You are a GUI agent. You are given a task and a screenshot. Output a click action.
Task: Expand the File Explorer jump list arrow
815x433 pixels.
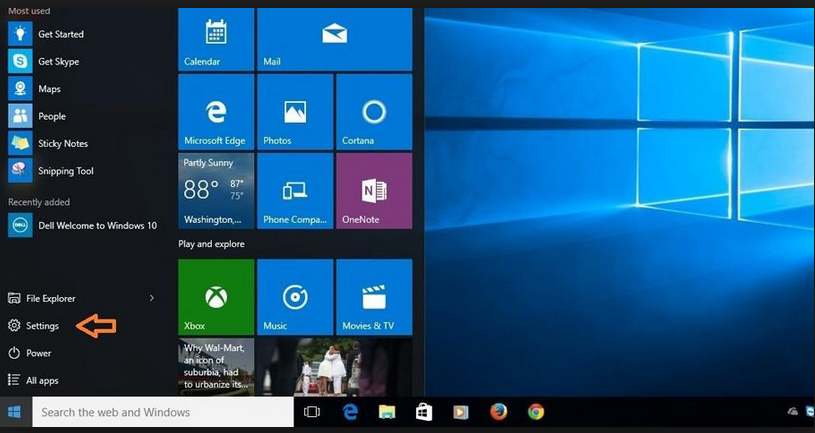coord(152,298)
